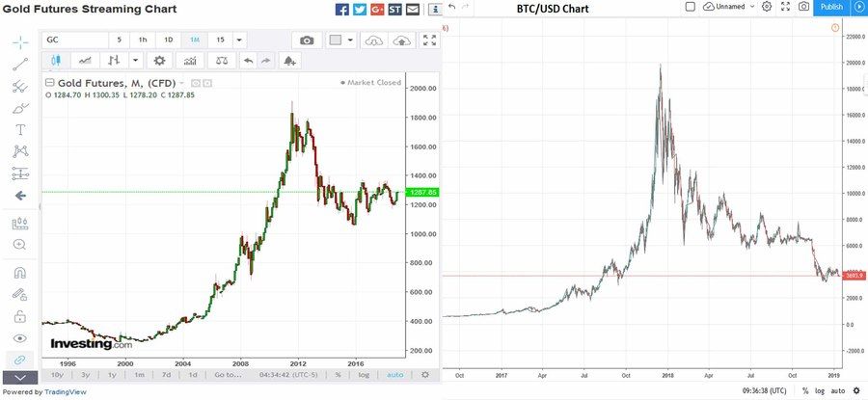Select the trend line drawing tool
This screenshot has height=400, width=868.
(20, 65)
